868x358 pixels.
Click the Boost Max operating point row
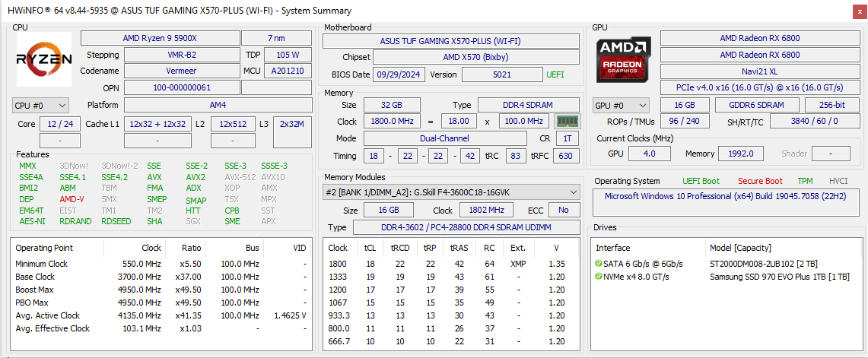[161, 290]
